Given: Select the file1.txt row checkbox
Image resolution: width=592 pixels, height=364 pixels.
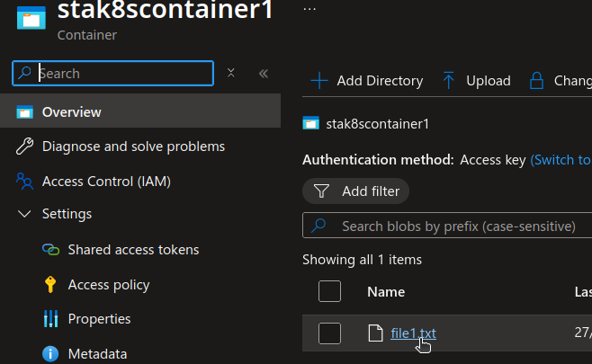Looking at the screenshot, I should coord(329,333).
